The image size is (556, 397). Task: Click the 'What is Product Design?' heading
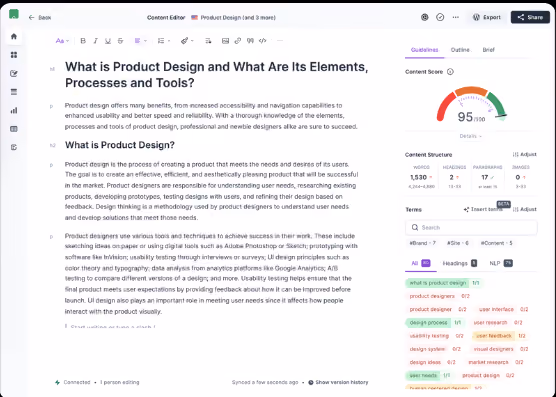[x=120, y=145]
